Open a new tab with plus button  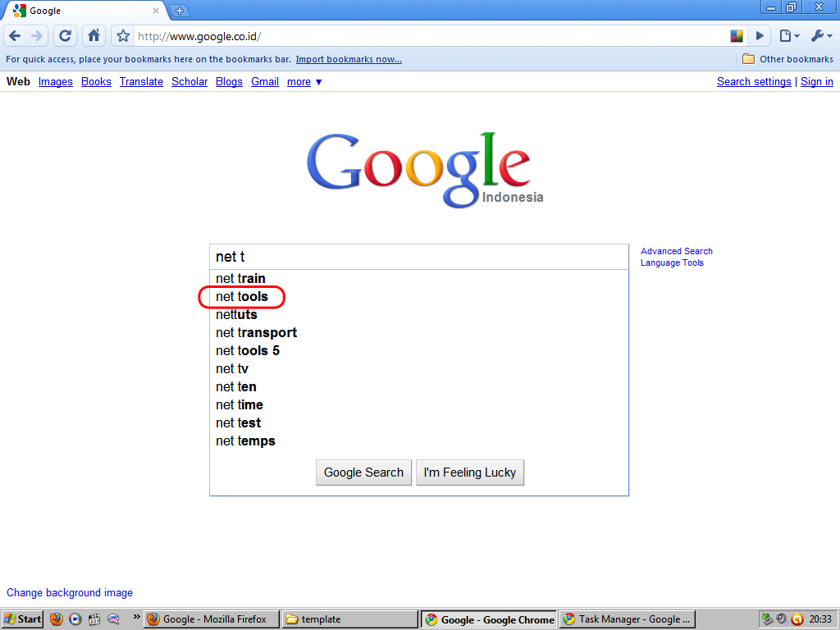[180, 10]
